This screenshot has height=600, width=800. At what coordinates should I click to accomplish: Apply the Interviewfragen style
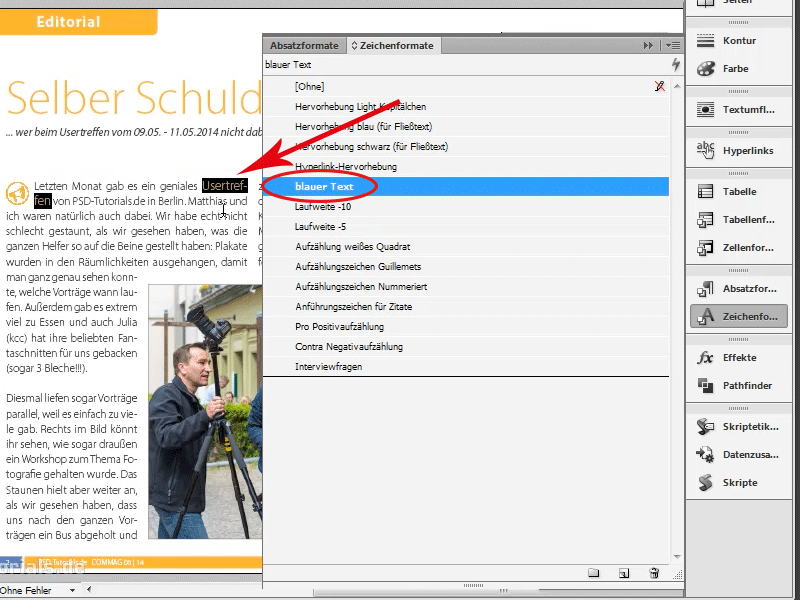(466, 366)
